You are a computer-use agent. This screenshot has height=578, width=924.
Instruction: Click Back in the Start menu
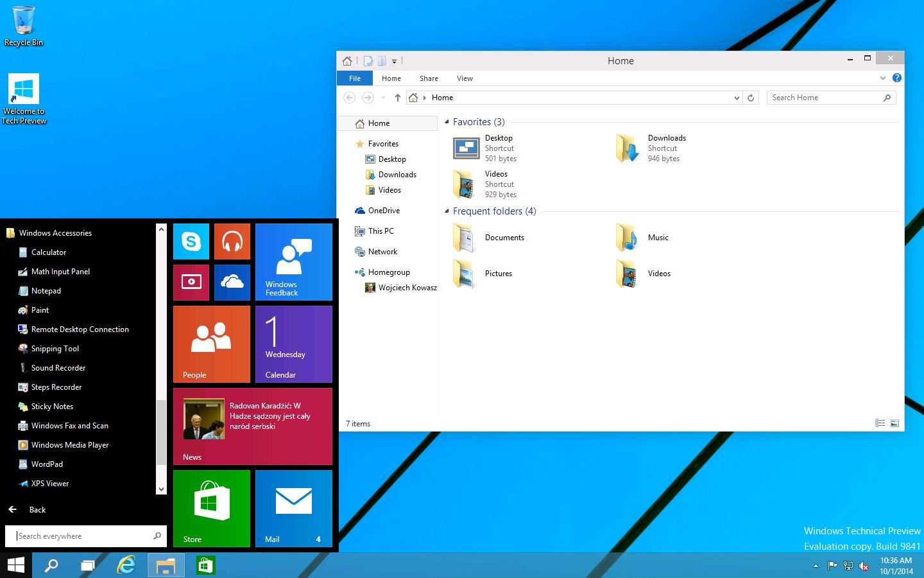coord(37,509)
